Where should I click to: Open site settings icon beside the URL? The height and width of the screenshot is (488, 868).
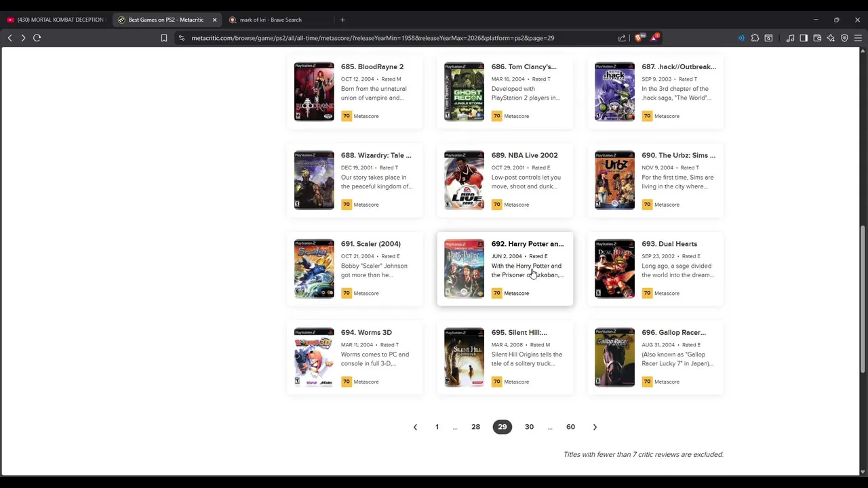[x=182, y=38]
